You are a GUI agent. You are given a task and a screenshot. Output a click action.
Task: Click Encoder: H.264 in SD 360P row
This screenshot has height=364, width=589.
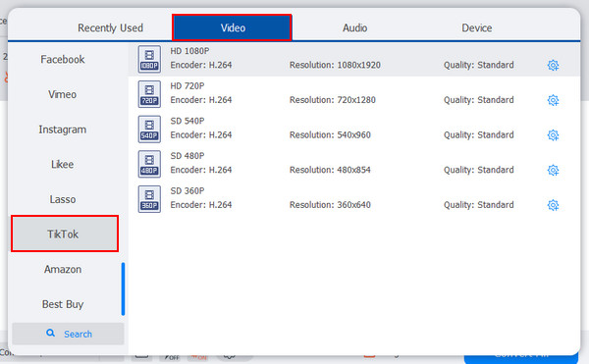pyautogui.click(x=201, y=205)
